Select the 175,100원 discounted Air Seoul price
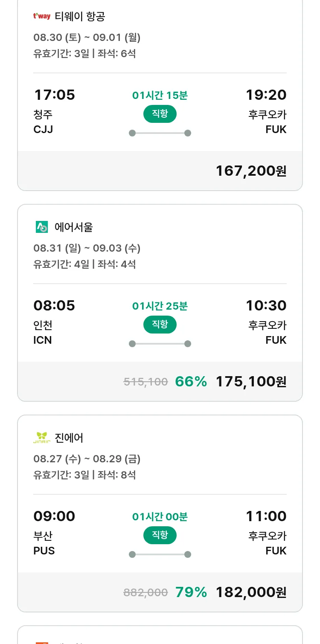Viewport: 320px width, 644px height. (251, 381)
